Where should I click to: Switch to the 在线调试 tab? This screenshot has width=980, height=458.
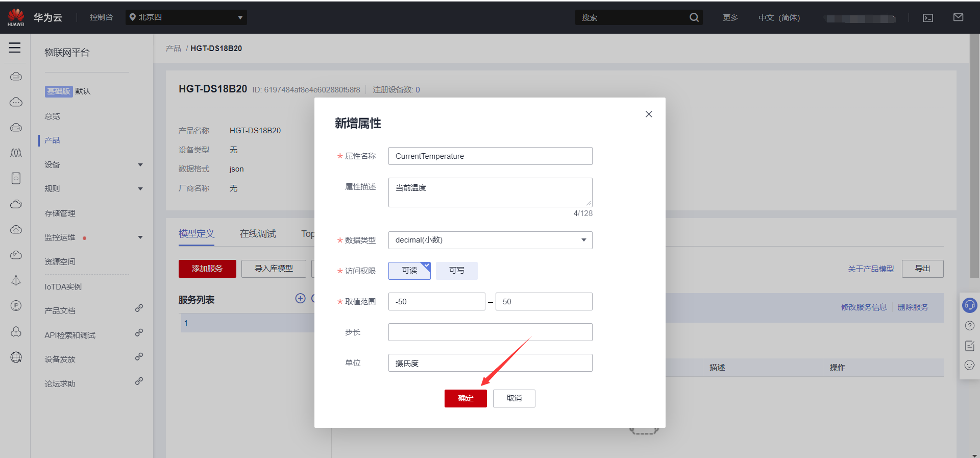pyautogui.click(x=258, y=234)
